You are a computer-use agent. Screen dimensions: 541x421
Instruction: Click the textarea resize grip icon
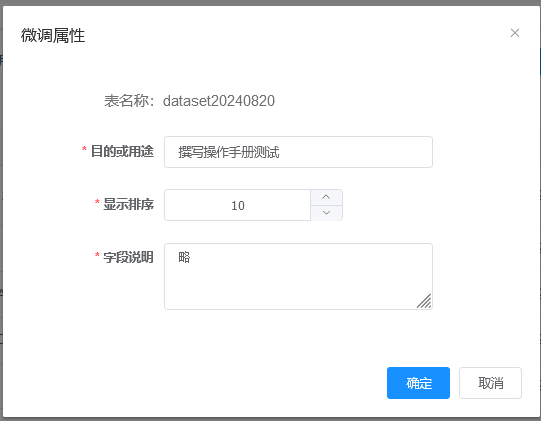click(424, 301)
